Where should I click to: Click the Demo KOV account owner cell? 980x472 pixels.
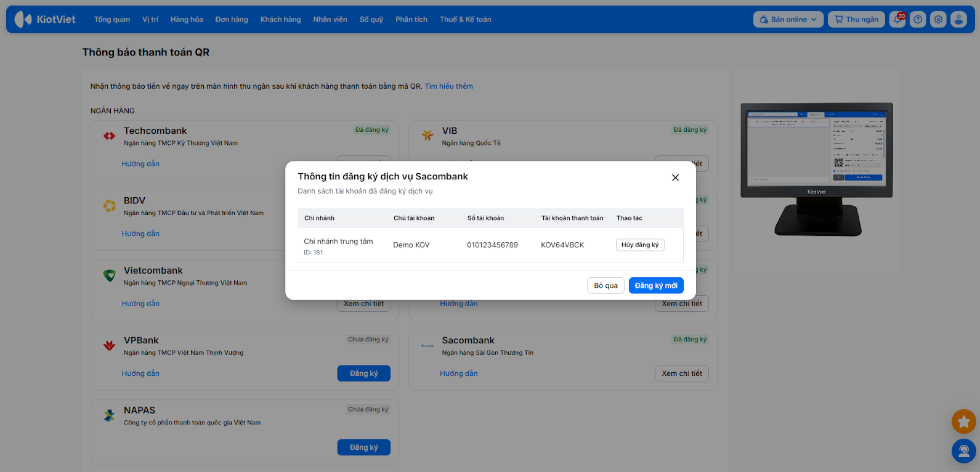point(411,245)
